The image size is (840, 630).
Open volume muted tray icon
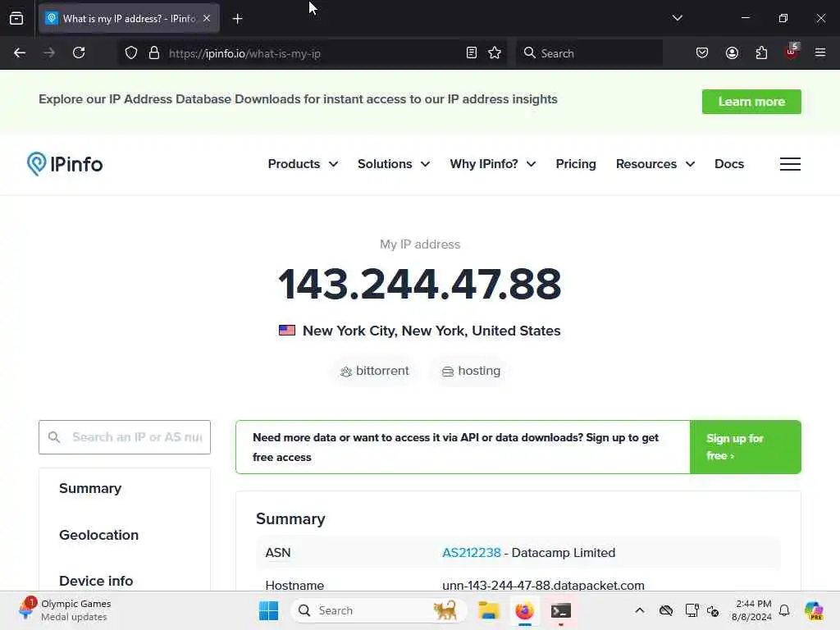point(713,610)
